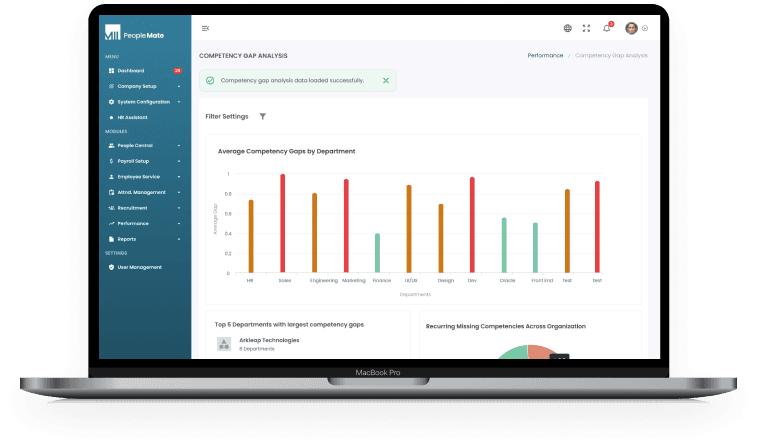Viewport: 757px width, 440px height.
Task: Click the salmon pie chart slice
Action: point(540,352)
